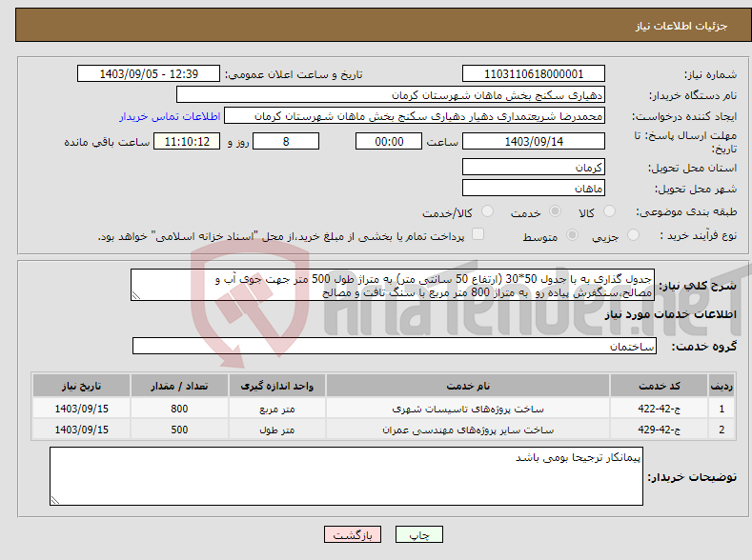Click the توضیحات خریدار label
The height and width of the screenshot is (560, 752).
tap(692, 477)
